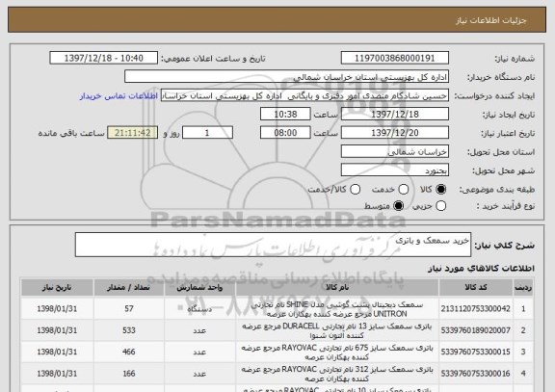Image resolution: width=555 pixels, height=392 pixels.
Task: Click the شماره نیاز field 1197003868000191
Action: [x=395, y=58]
